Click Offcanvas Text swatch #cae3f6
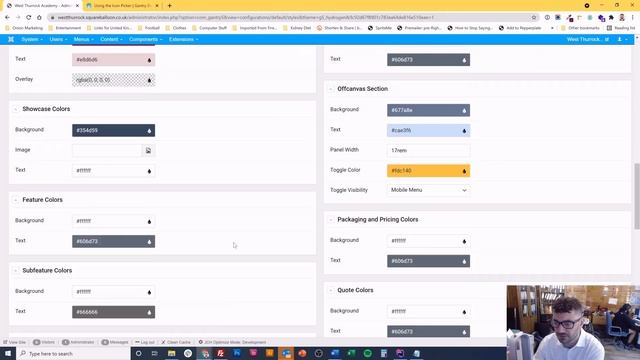Screen dimensions: 640x360 (x=428, y=131)
